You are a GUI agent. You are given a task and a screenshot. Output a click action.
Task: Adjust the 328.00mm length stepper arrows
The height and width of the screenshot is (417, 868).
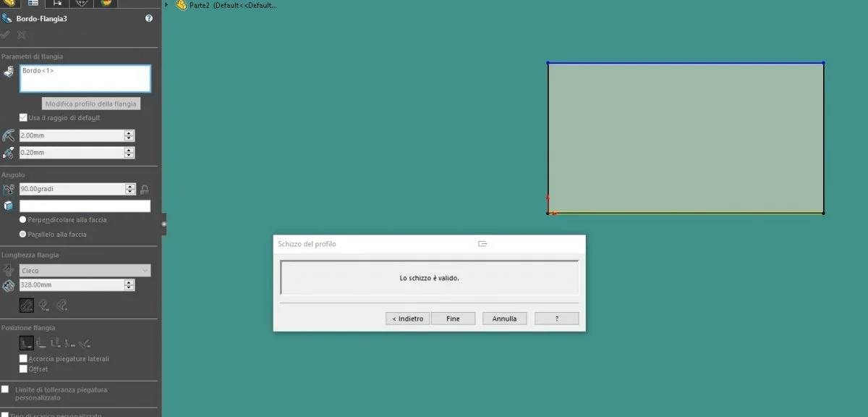[x=129, y=286]
